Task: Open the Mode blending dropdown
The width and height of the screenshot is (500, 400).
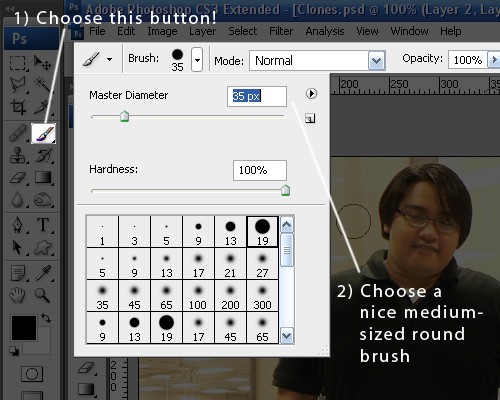Action: click(376, 61)
